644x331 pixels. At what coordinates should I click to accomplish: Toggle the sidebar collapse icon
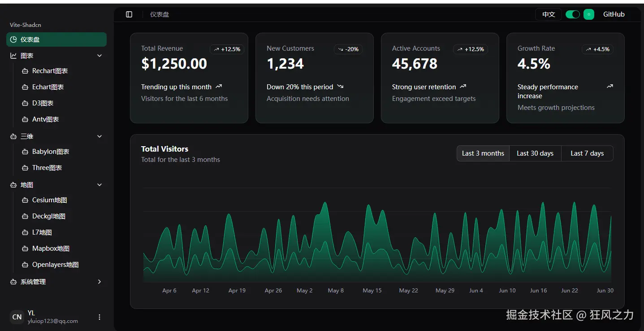pyautogui.click(x=129, y=14)
